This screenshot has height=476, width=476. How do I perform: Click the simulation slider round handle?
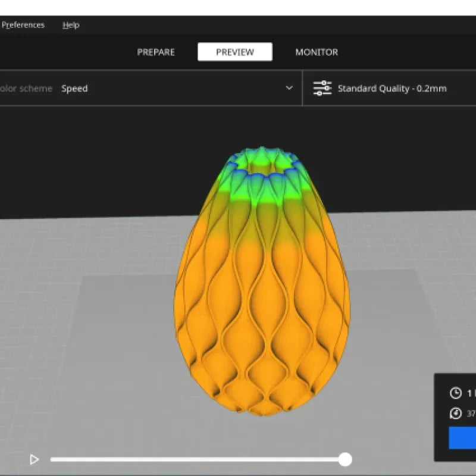345,459
